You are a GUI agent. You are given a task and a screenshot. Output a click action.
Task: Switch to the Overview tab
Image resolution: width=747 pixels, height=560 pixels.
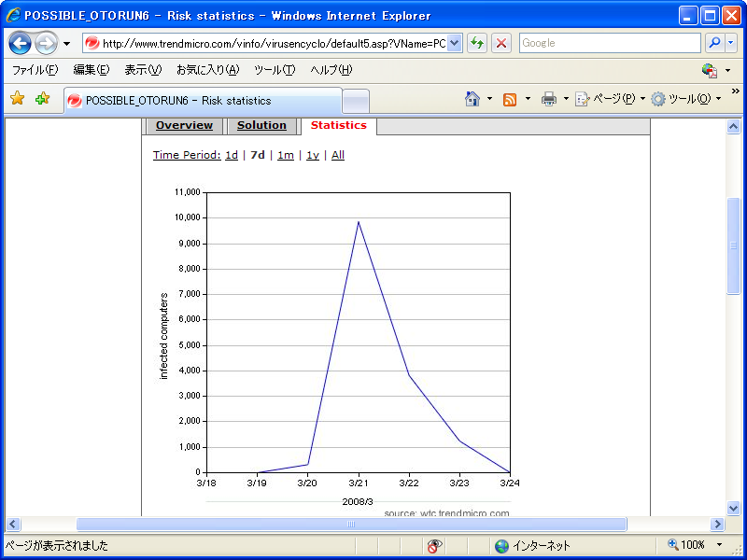pos(184,126)
